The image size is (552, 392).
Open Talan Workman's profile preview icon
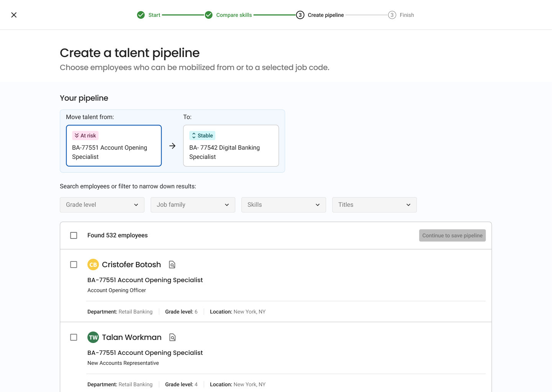point(173,337)
